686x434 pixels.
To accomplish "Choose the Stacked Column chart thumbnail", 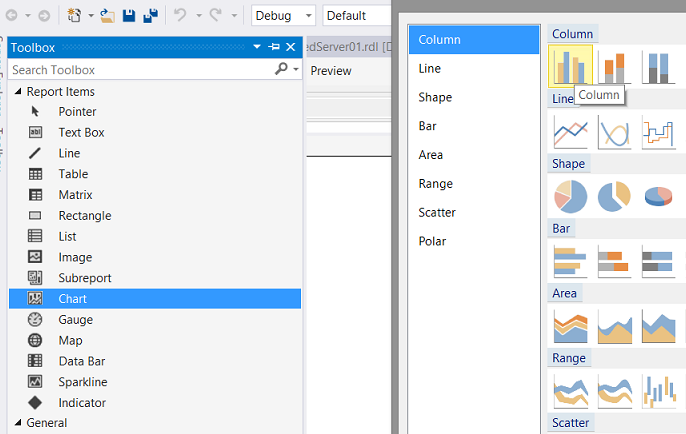I will coord(614,67).
